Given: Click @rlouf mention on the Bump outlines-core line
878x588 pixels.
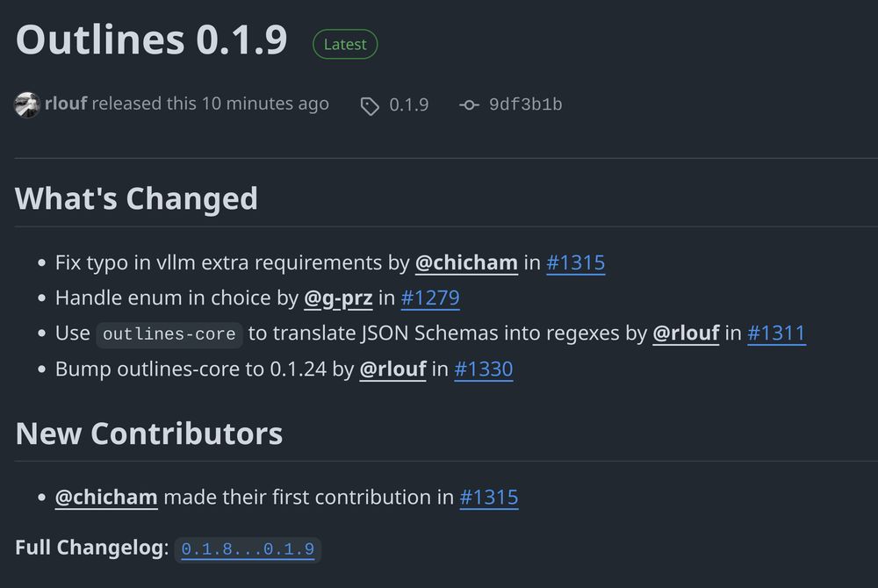Looking at the screenshot, I should [x=392, y=369].
